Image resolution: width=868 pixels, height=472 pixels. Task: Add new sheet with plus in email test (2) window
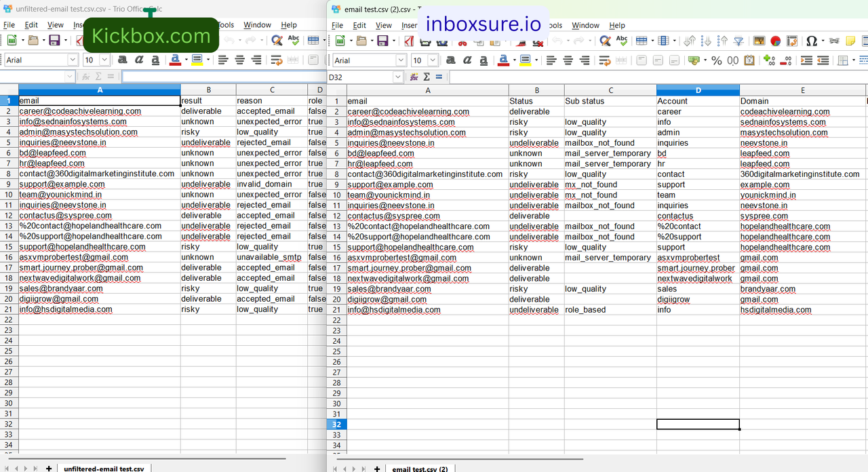click(377, 469)
